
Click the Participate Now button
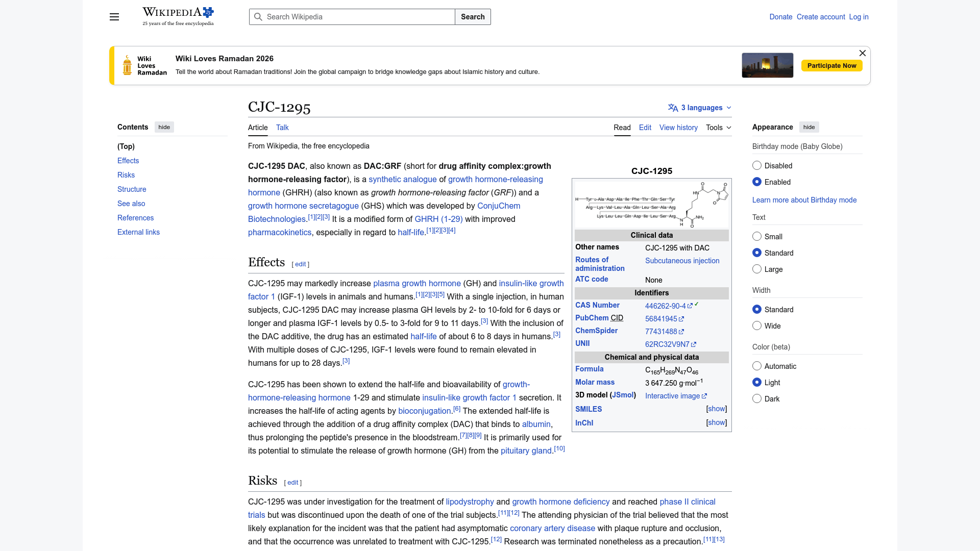831,65
